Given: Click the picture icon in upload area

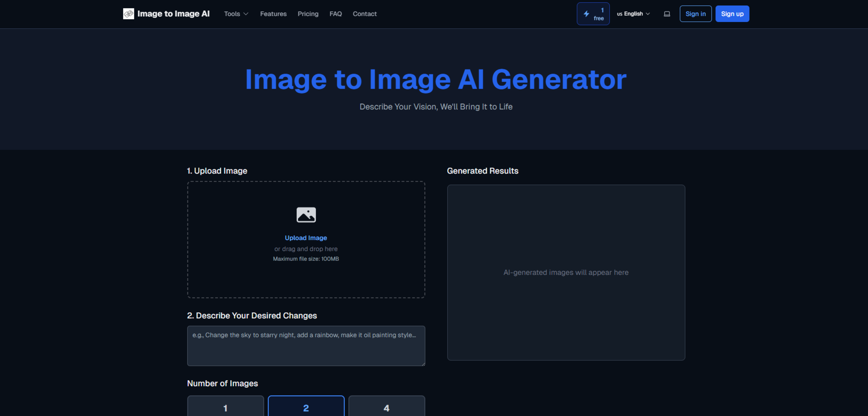Looking at the screenshot, I should pos(306,215).
